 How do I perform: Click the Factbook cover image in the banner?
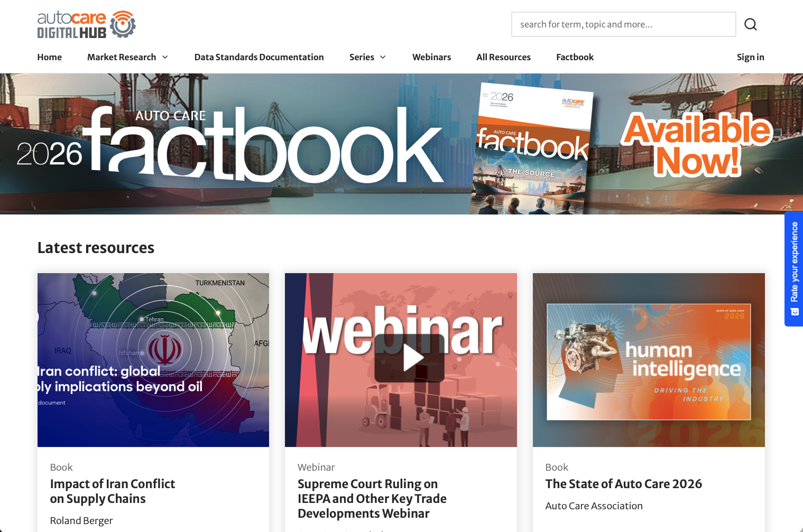pyautogui.click(x=532, y=148)
